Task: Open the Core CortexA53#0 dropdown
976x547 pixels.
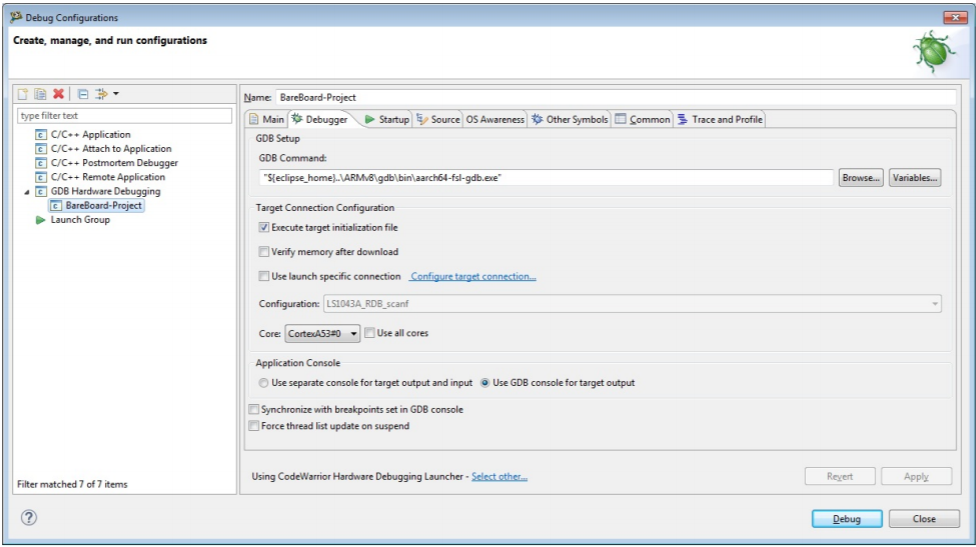Action: click(x=322, y=334)
